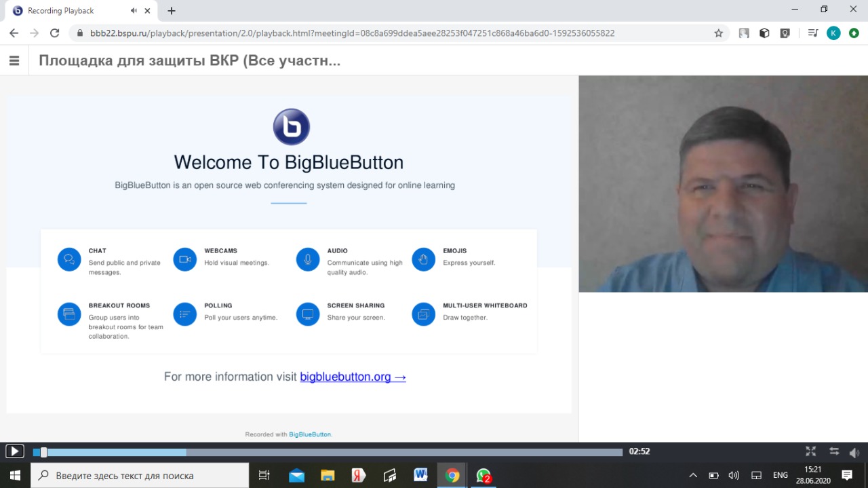The height and width of the screenshot is (488, 868).
Task: Click the BigBlueButton link in the footer
Action: click(310, 434)
